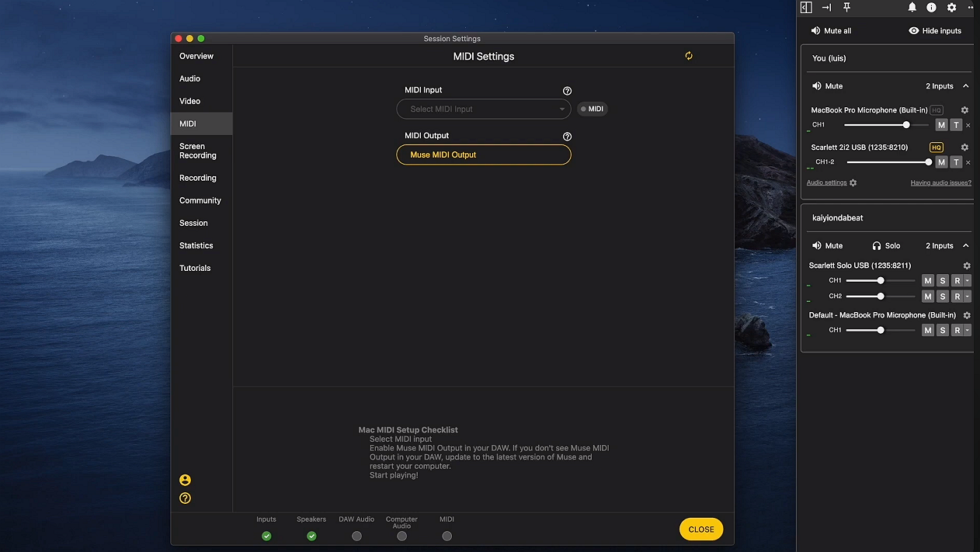980x552 pixels.
Task: Open R dropdown arrow for Scarlett Solo CH1
Action: [968, 280]
